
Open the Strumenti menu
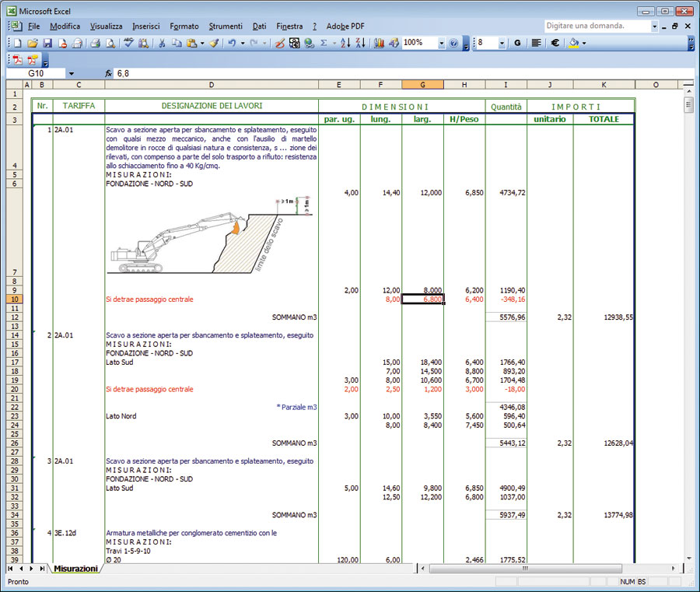point(226,26)
